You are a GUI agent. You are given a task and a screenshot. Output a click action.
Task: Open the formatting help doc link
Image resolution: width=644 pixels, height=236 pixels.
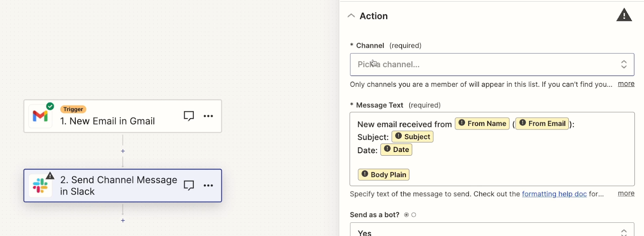coord(554,194)
